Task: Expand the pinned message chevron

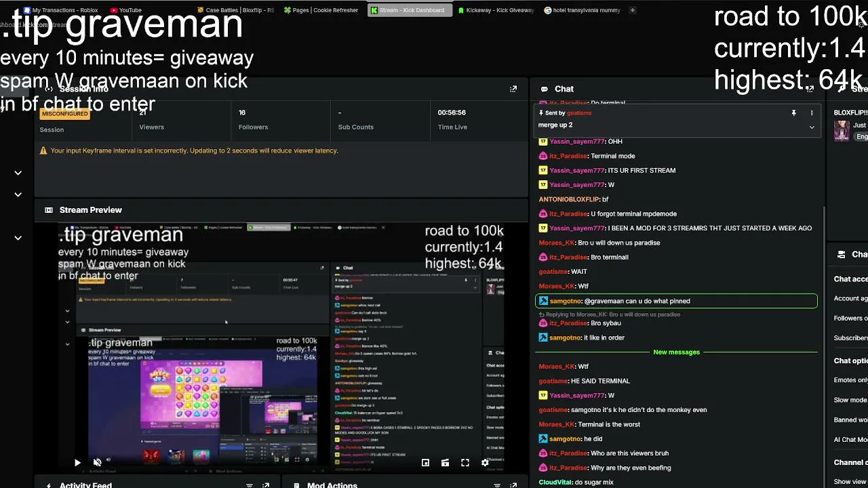Action: 811,127
